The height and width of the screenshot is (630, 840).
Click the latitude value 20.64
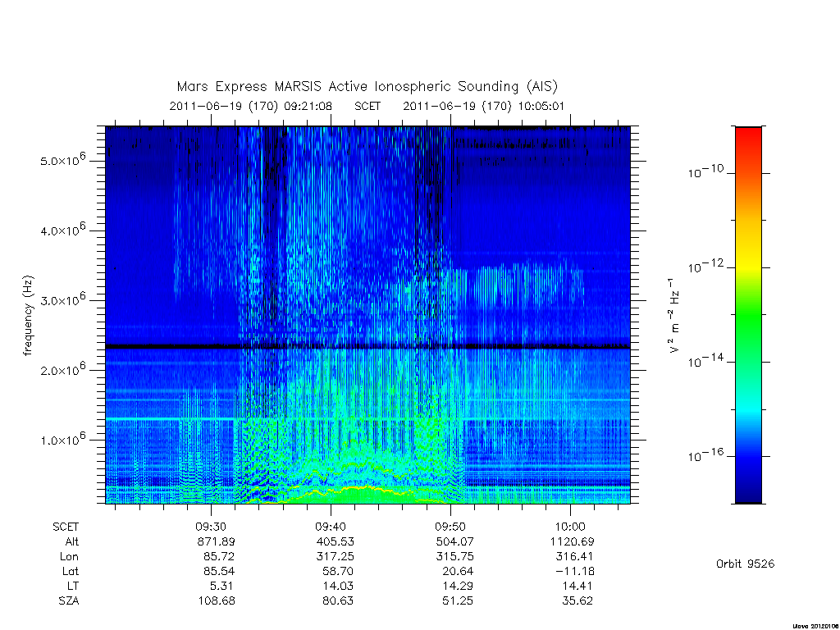click(x=458, y=571)
